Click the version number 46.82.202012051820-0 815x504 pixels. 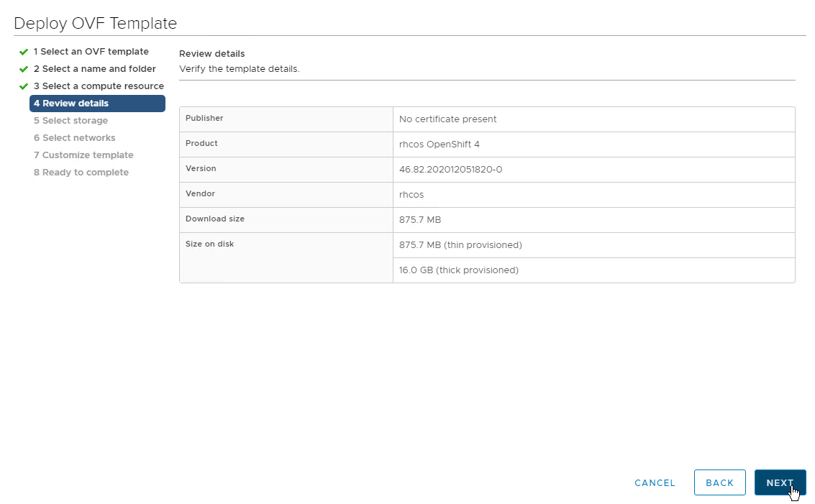[450, 170]
